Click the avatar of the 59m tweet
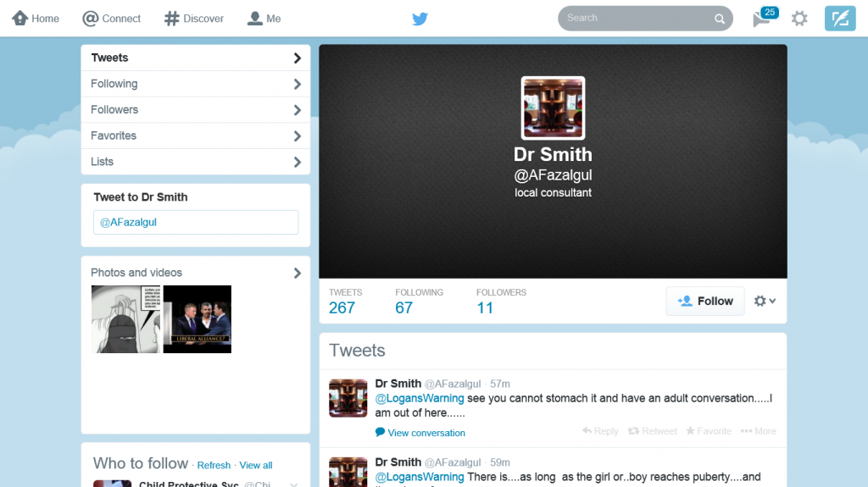This screenshot has height=487, width=868. [348, 472]
